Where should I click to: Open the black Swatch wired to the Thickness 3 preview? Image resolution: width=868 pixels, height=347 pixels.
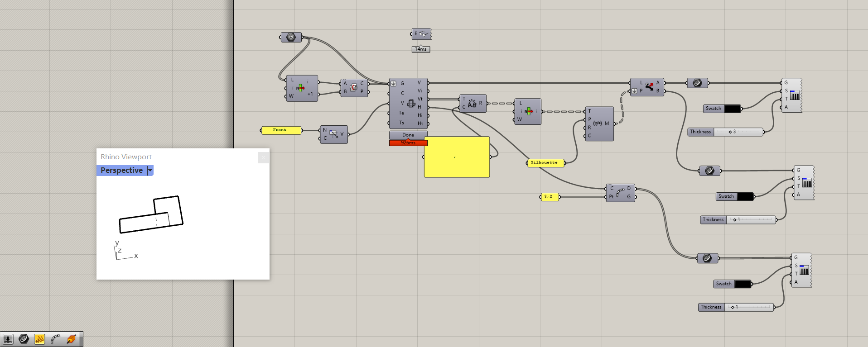(733, 109)
